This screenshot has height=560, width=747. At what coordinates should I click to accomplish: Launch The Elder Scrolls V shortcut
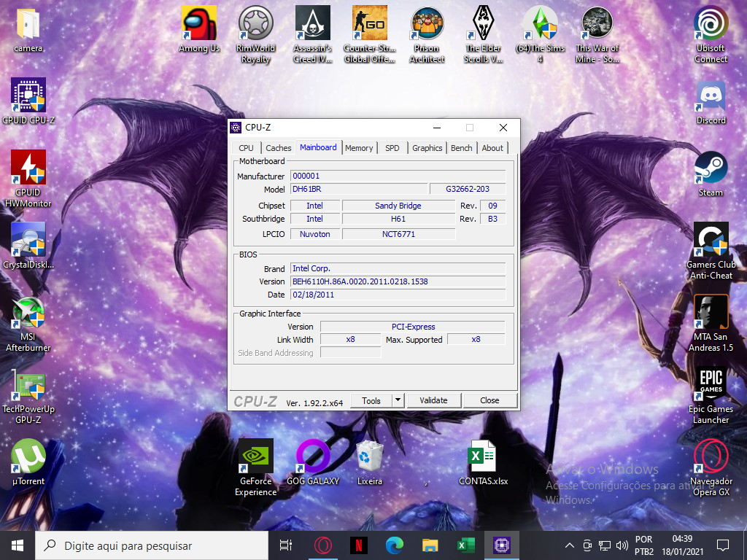tap(483, 35)
